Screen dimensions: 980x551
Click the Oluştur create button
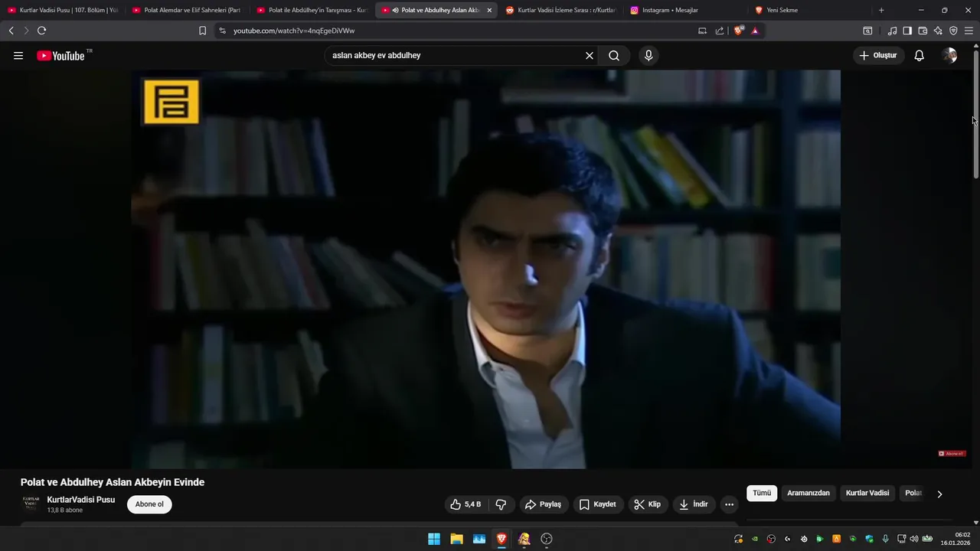pos(878,56)
